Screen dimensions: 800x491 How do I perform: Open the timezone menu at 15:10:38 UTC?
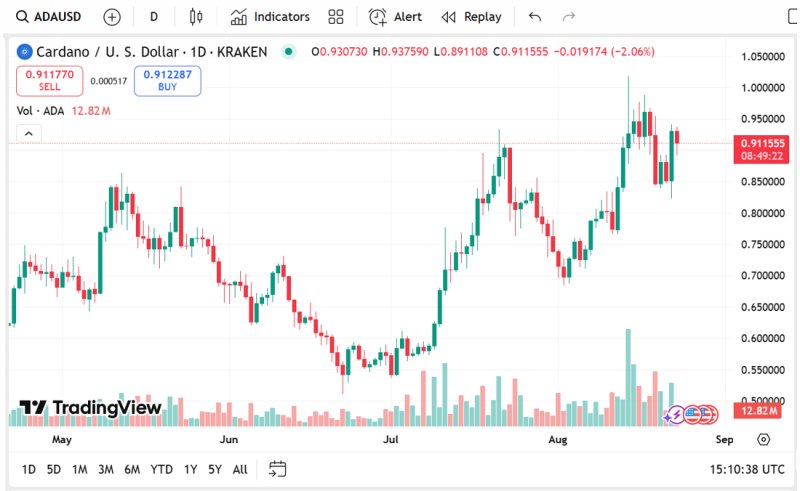746,469
